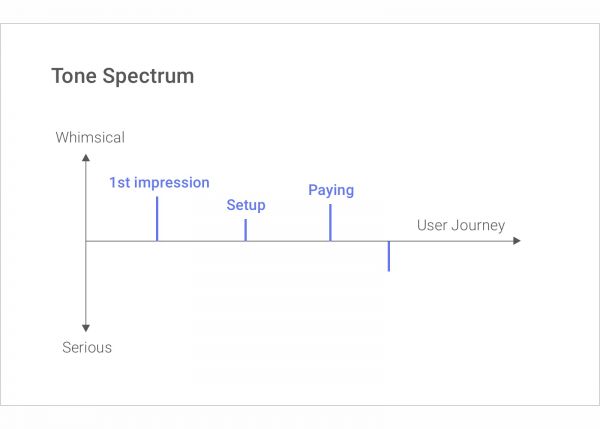The image size is (600, 429).
Task: Click the upward arrowhead of the vertical axis
Action: (86, 157)
